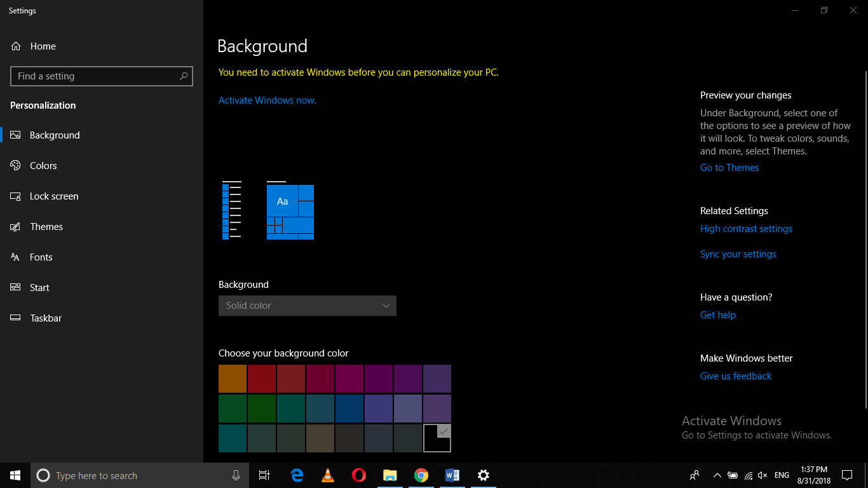Launch Microsoft Edge from taskbar
The image size is (868, 488).
pyautogui.click(x=297, y=475)
